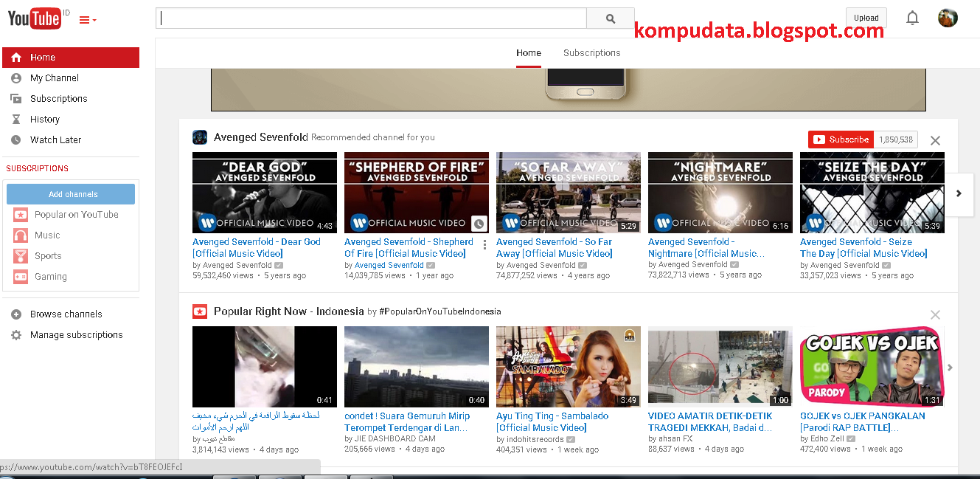Open My Channel in sidebar
The height and width of the screenshot is (479, 980).
tap(55, 78)
